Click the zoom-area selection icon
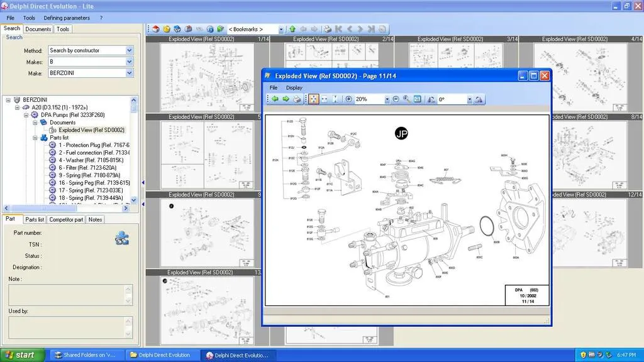This screenshot has width=644, height=362. 418,99
